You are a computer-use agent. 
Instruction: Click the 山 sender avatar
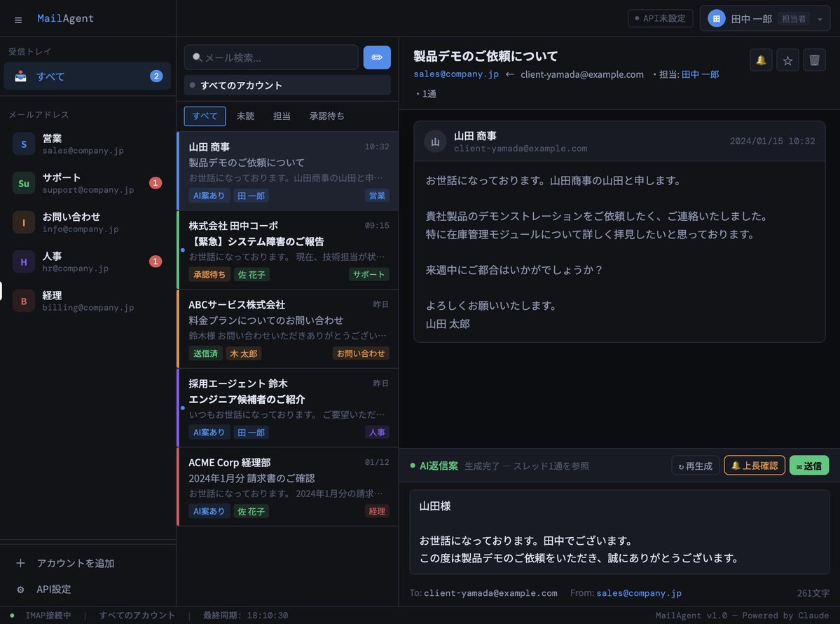pos(435,142)
